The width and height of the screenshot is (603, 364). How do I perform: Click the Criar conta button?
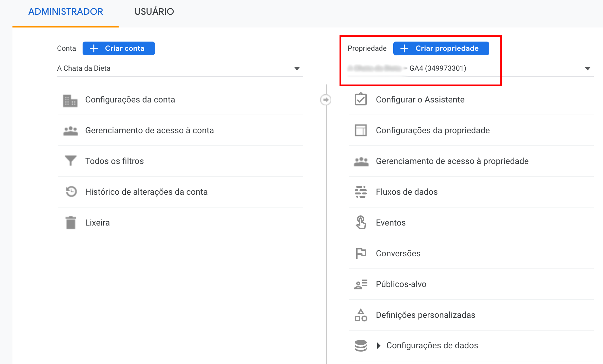pyautogui.click(x=119, y=48)
